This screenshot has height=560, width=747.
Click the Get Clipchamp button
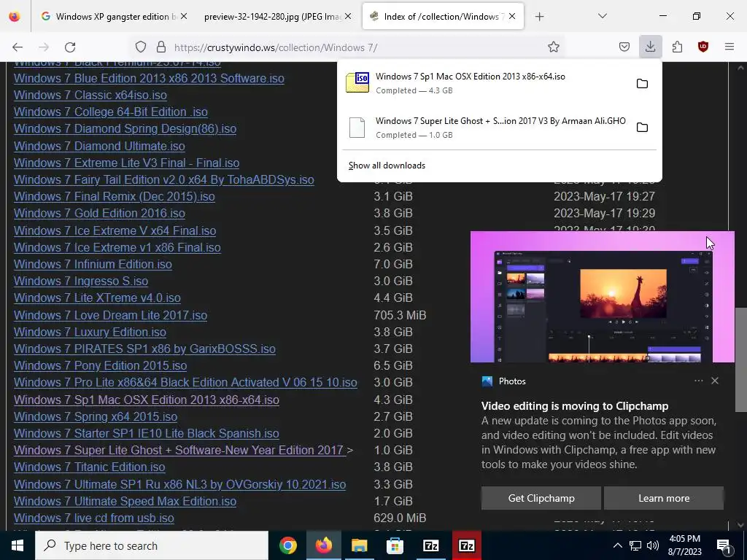[541, 498]
